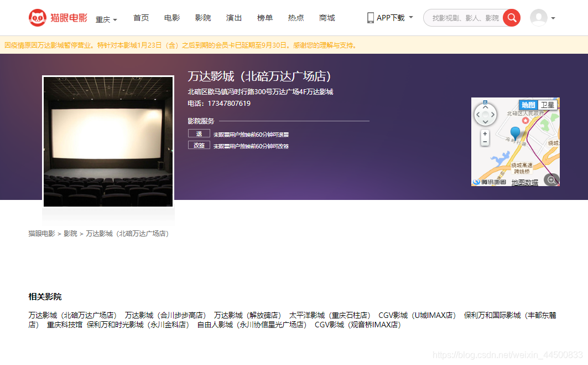The image size is (588, 365).
Task: Open the 榜单 navigation item
Action: [265, 18]
